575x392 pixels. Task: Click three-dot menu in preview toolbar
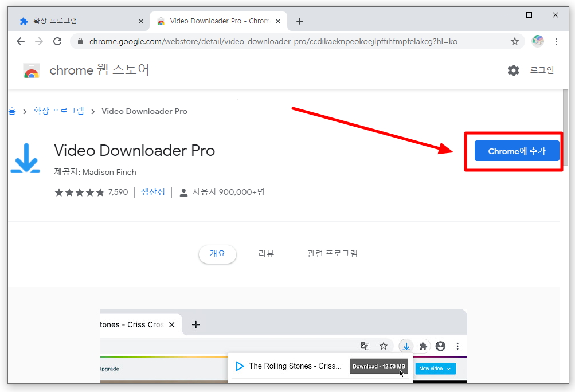[x=457, y=346]
